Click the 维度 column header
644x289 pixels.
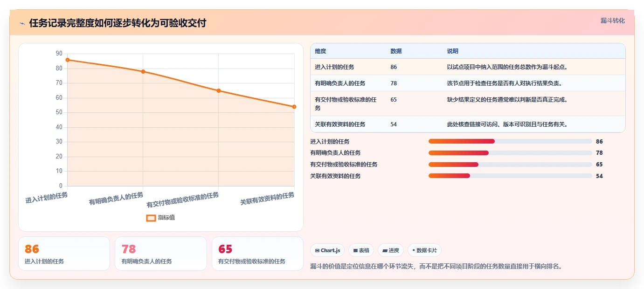320,51
